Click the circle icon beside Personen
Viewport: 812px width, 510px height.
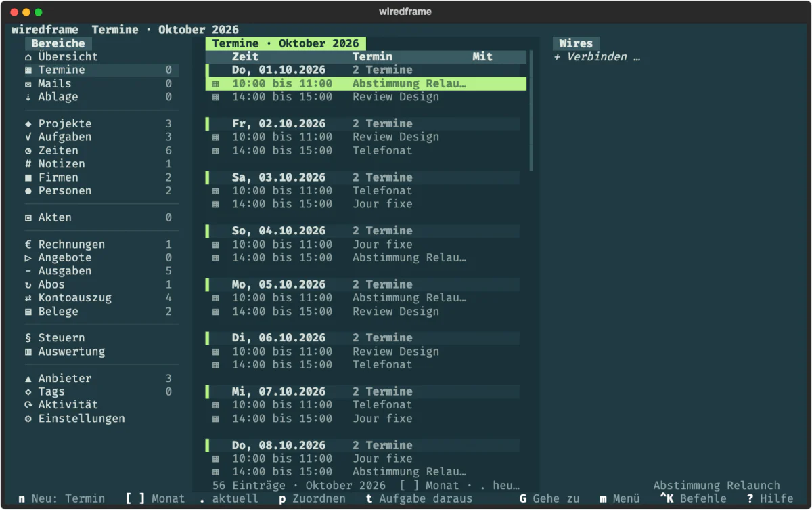pos(28,191)
